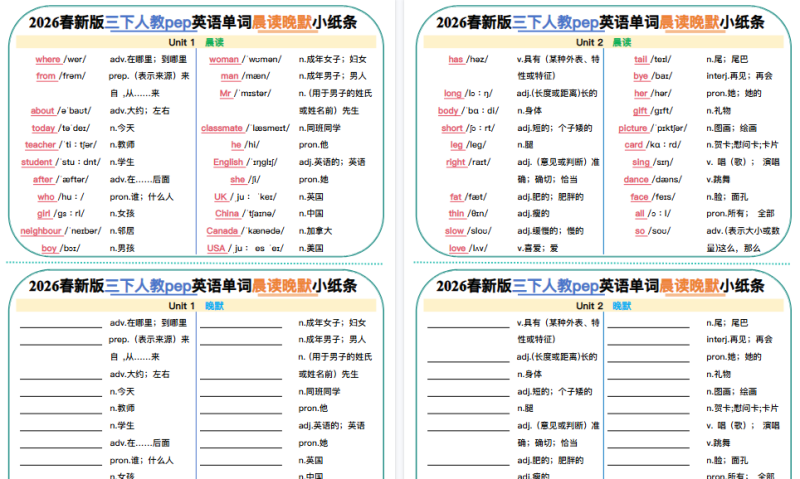Image resolution: width=800 pixels, height=479 pixels.
Task: Click the word "leg"
Action: pos(457,145)
